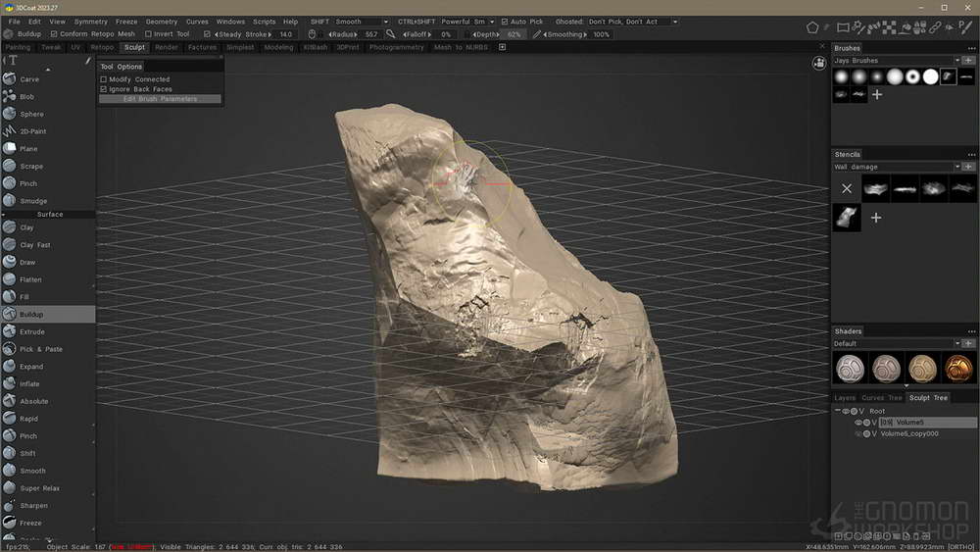Select the polygon shape icon in the top toolbar
This screenshot has width=980, height=552.
811,27
